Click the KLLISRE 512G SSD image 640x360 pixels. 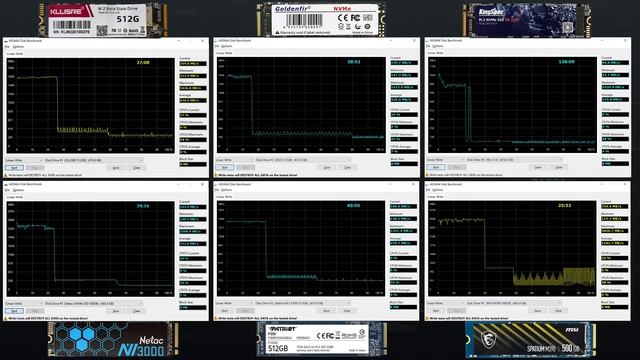point(103,20)
